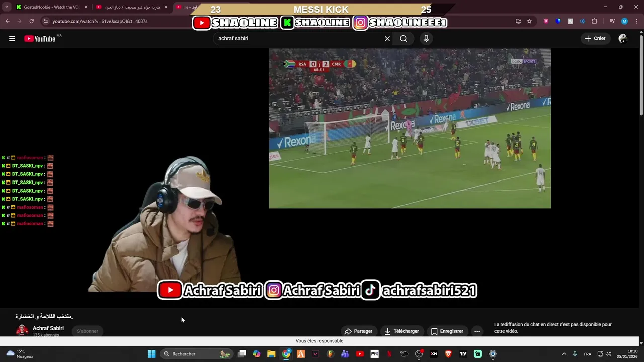644x362 pixels.
Task: Open the Brave browser taskbar icon
Action: (448, 354)
